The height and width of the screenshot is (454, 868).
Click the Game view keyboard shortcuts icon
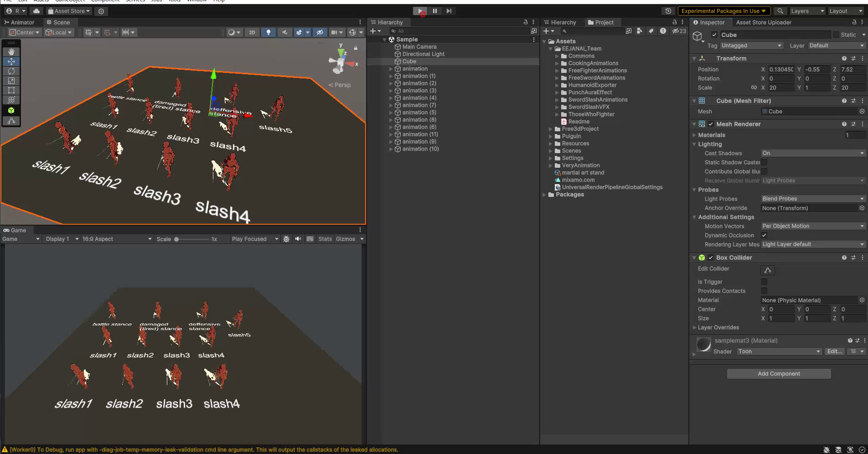click(x=310, y=239)
